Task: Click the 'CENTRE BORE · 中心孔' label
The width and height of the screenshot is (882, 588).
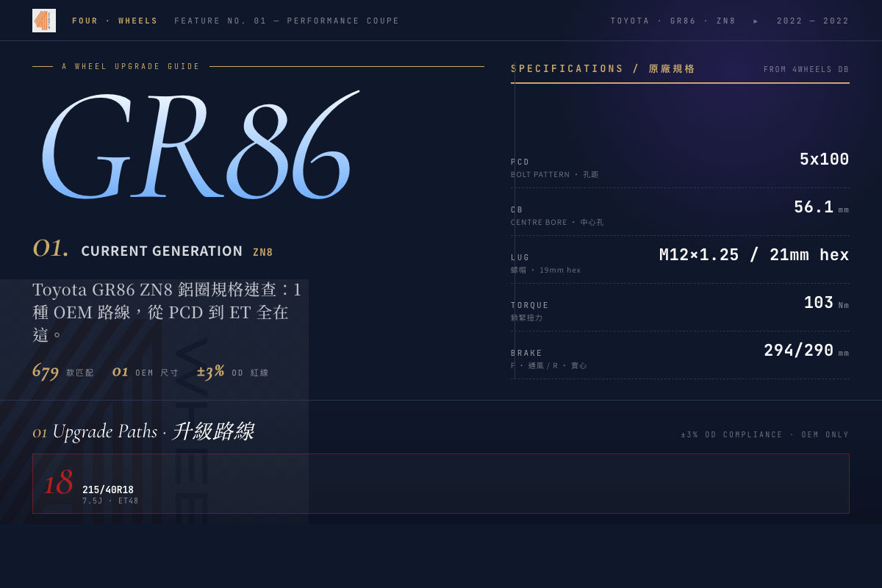Action: [x=557, y=222]
